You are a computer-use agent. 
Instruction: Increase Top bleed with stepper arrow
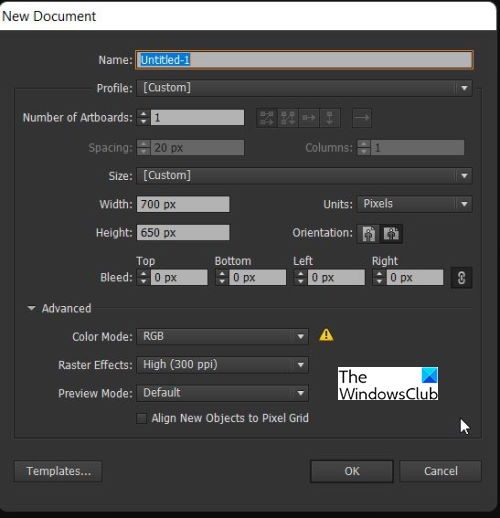[x=143, y=274]
